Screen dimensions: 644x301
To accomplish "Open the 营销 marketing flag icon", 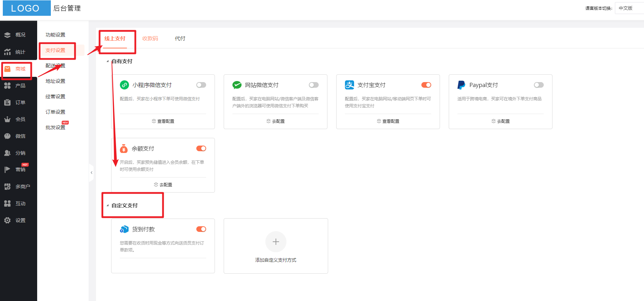I will 7,169.
